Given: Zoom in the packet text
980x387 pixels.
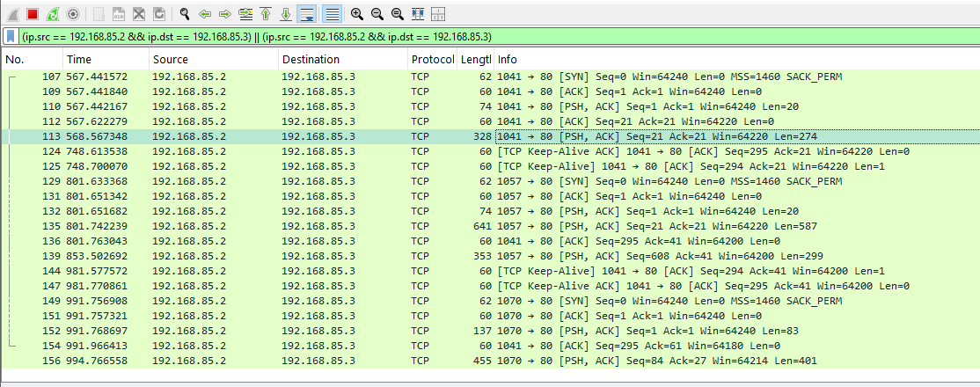Looking at the screenshot, I should tap(356, 14).
